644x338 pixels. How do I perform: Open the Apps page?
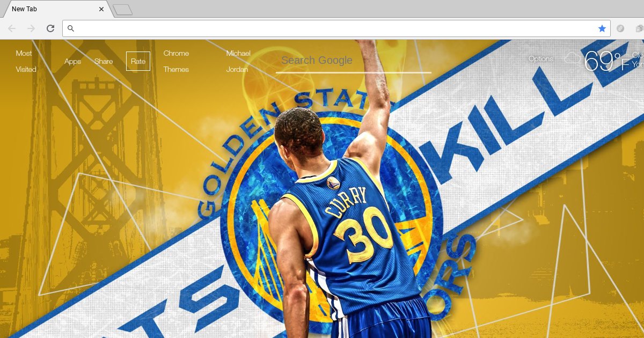72,61
